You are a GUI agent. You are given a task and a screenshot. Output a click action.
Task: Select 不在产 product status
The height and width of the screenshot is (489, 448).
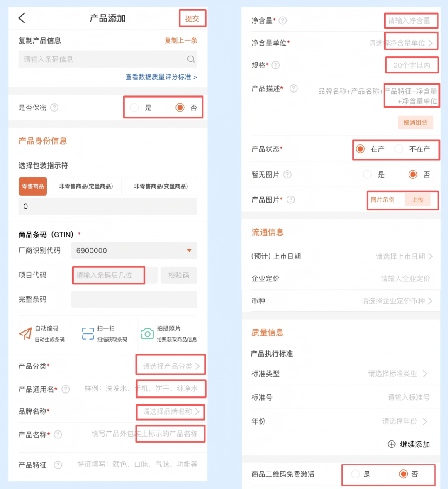point(399,149)
